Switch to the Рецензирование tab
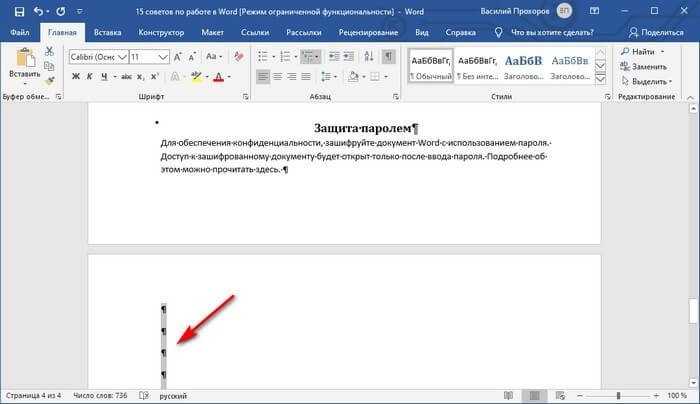 click(368, 33)
